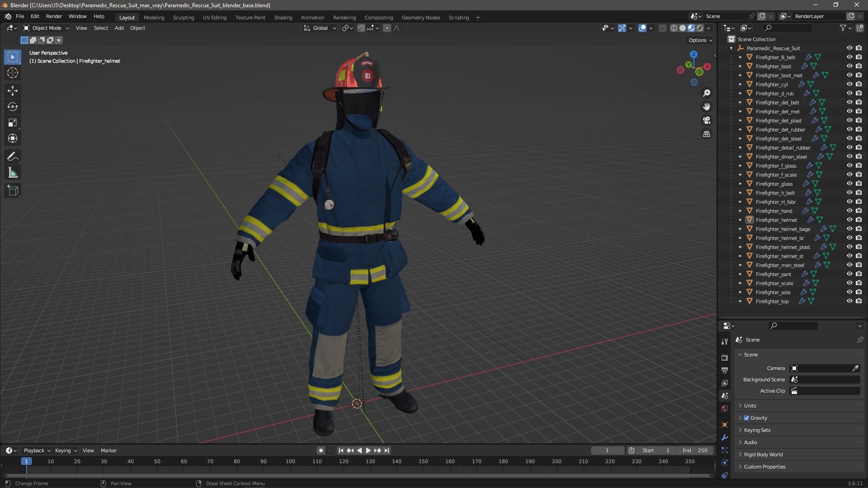Screen dimensions: 868x488
Task: Open the Output properties tab icon
Action: (725, 371)
